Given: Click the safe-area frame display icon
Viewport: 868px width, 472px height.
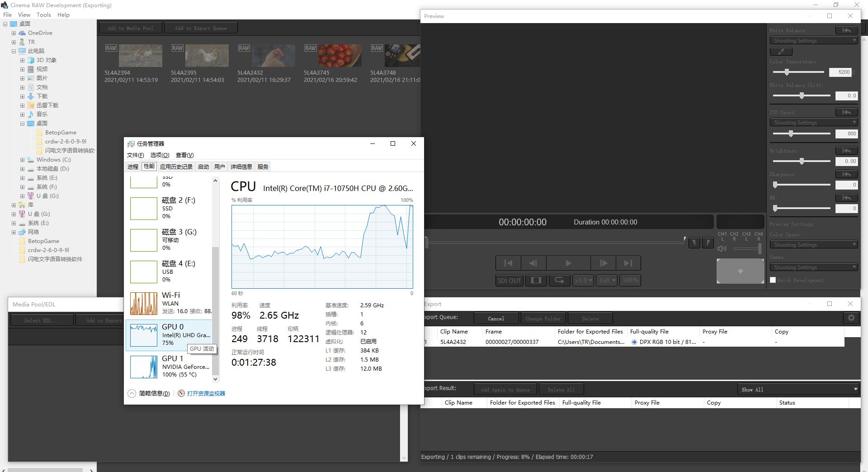Looking at the screenshot, I should point(536,281).
